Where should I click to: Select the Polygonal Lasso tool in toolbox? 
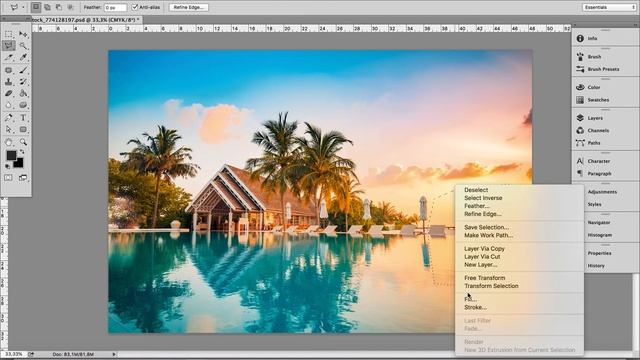(9, 45)
